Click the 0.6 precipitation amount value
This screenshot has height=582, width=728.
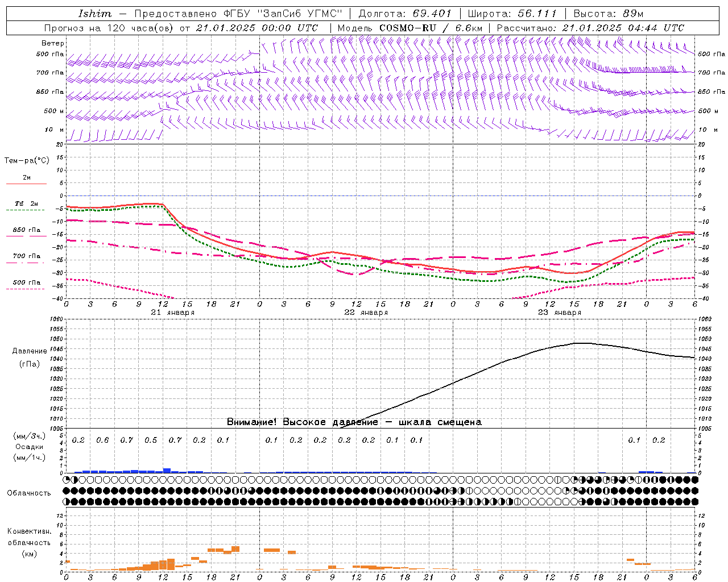point(102,440)
